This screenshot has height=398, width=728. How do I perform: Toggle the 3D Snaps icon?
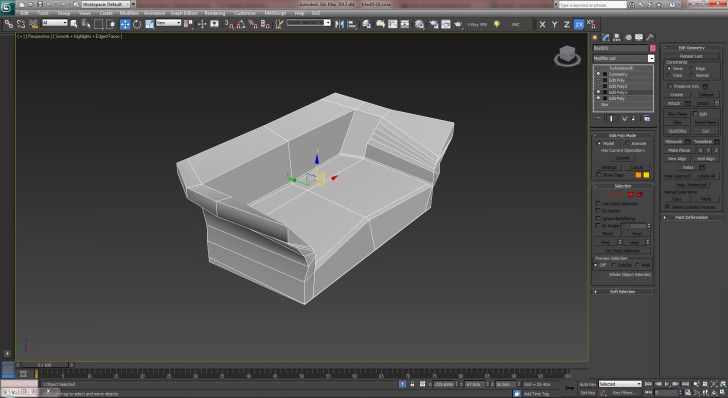coord(229,24)
